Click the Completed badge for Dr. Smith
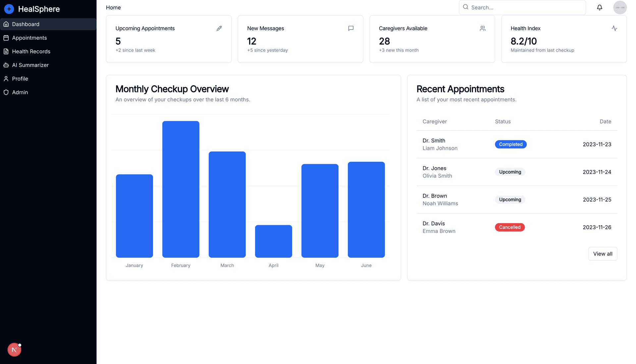This screenshot has height=364, width=636. 510,144
